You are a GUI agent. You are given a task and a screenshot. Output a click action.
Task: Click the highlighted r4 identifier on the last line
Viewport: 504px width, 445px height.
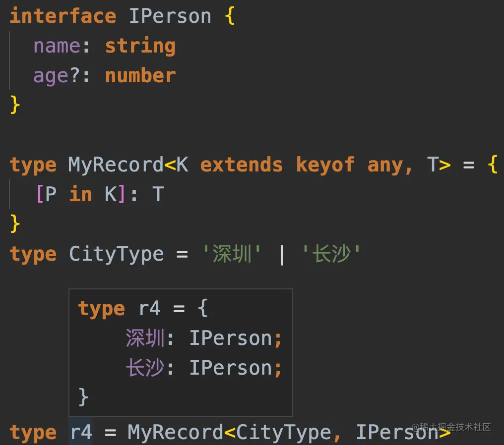pos(81,432)
